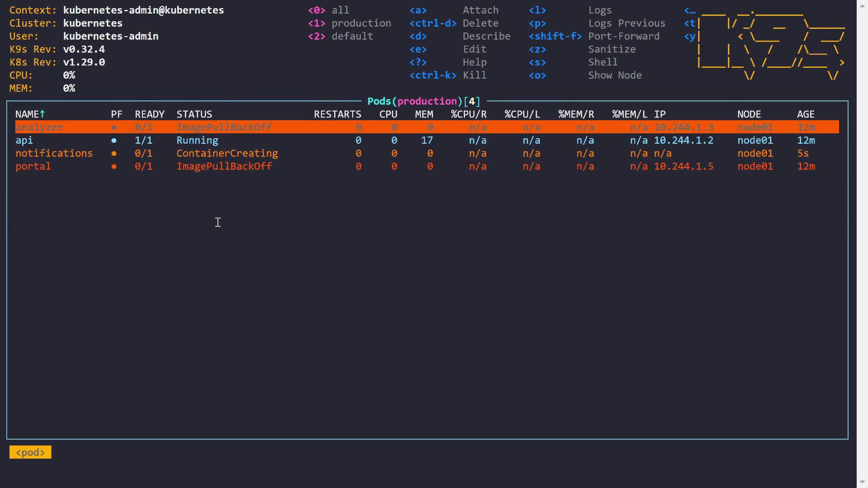
Task: Click the port-forward dot for notifications pod
Action: click(x=114, y=154)
